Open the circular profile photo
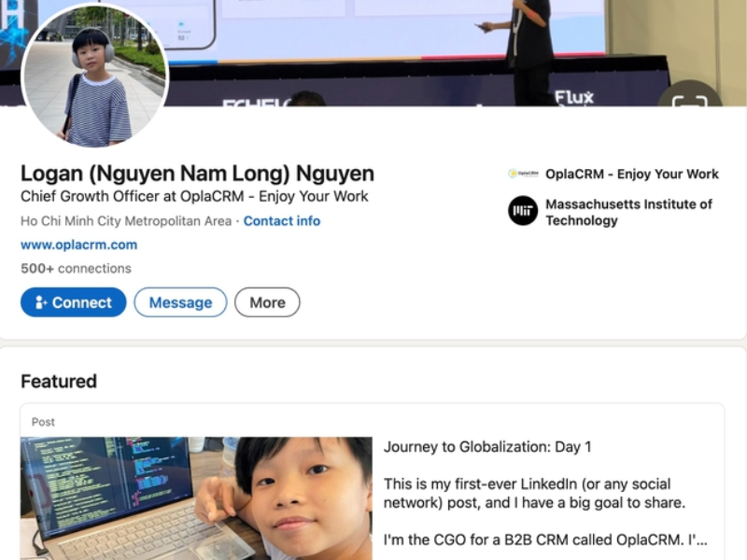747x560 pixels. (x=95, y=77)
